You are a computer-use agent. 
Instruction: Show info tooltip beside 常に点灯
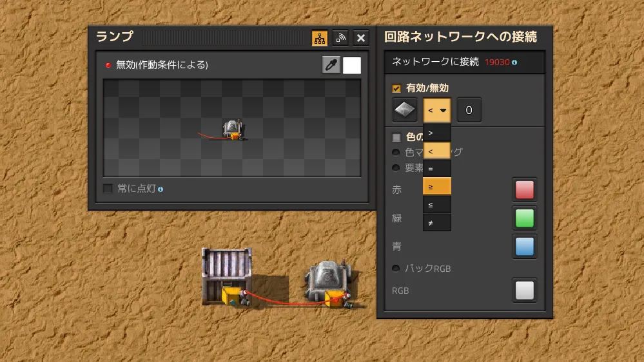(161, 189)
